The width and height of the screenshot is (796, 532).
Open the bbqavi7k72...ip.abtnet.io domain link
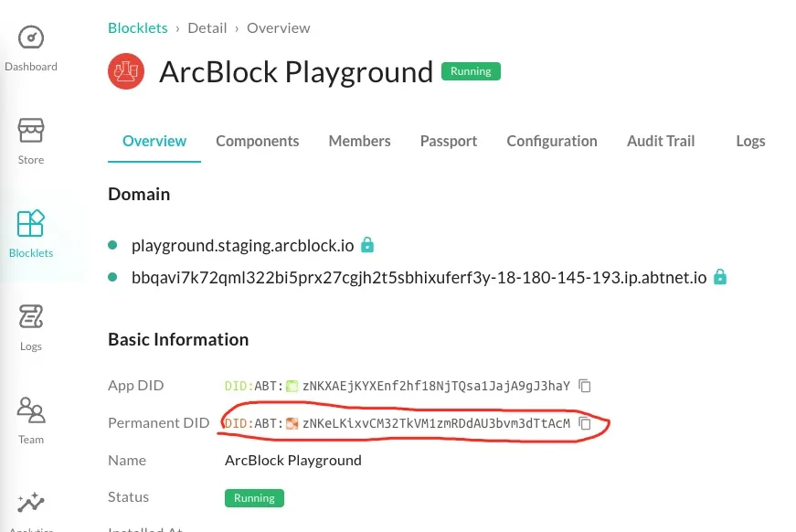419,278
